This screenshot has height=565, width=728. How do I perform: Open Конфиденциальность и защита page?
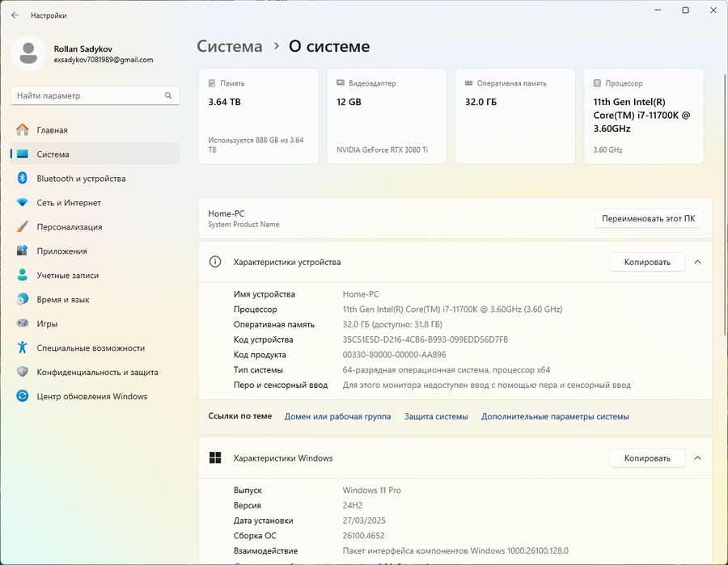pos(95,372)
